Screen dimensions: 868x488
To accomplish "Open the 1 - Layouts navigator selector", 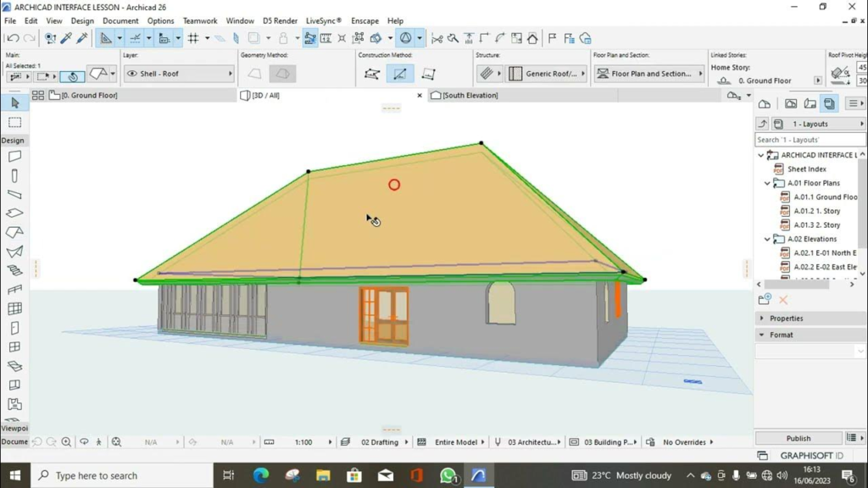I will pyautogui.click(x=820, y=124).
